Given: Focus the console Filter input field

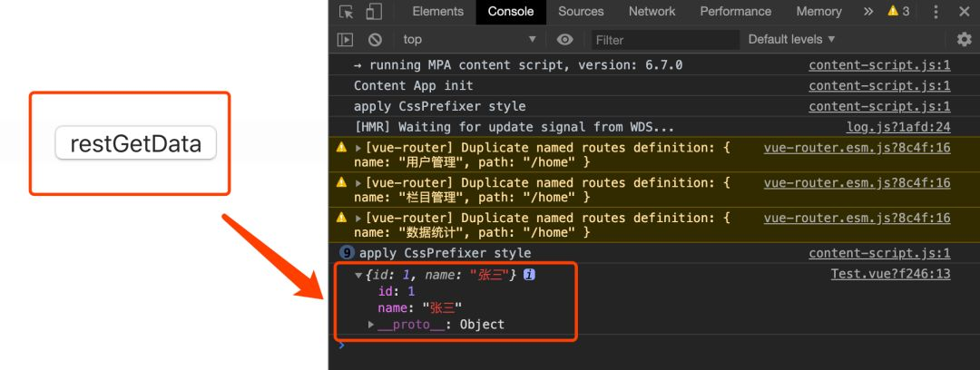Looking at the screenshot, I should coord(665,40).
